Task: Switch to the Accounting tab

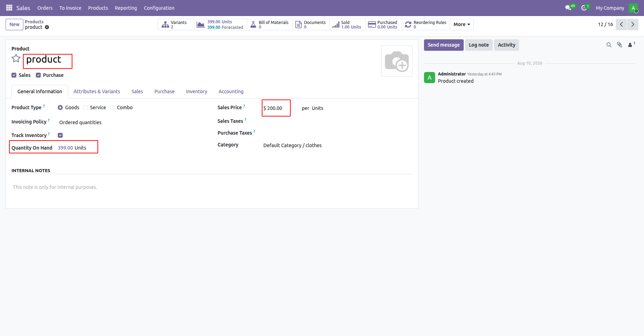Action: click(231, 91)
